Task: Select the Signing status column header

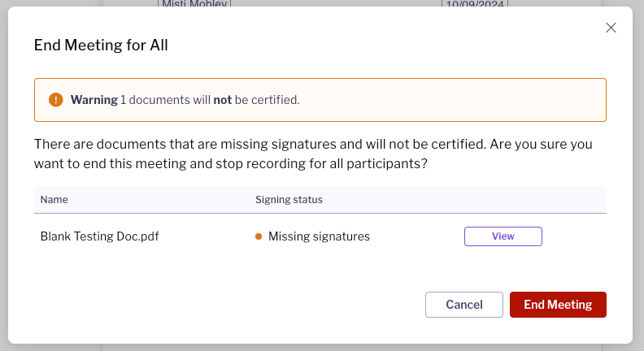Action: (x=289, y=200)
